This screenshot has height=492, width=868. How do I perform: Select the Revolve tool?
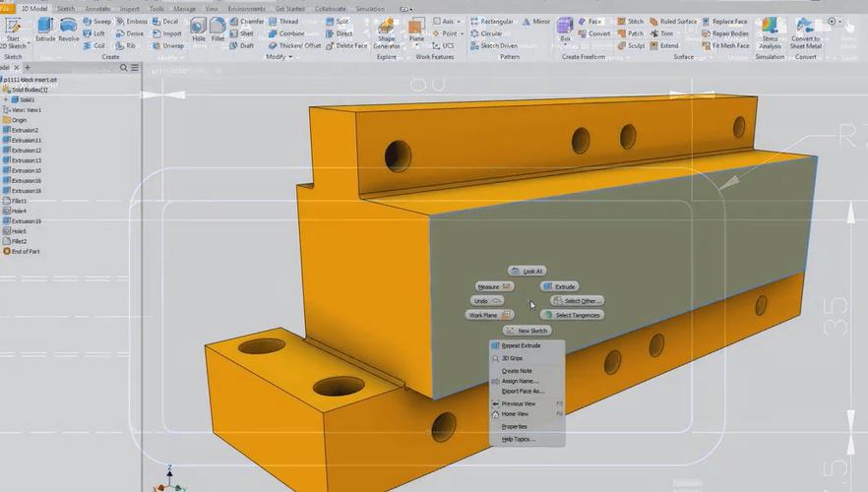68,30
